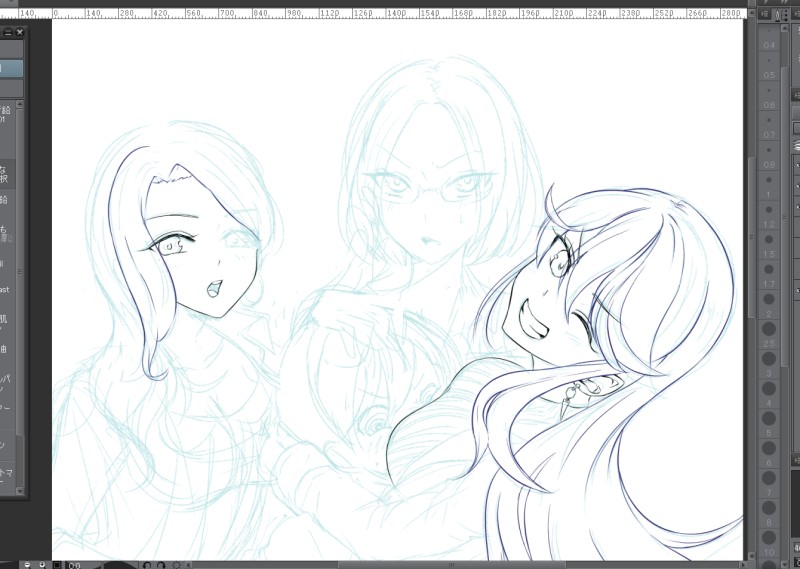Reset the canvas rotation
The height and width of the screenshot is (569, 800).
tap(177, 565)
